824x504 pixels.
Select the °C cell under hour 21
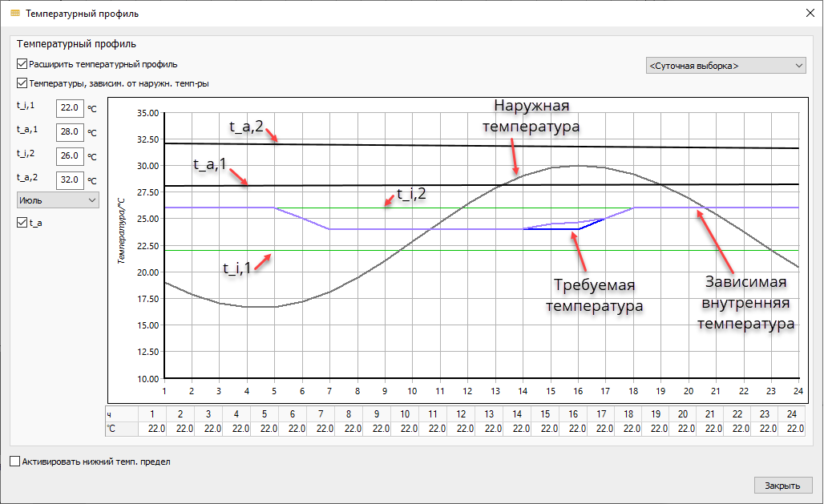710,429
